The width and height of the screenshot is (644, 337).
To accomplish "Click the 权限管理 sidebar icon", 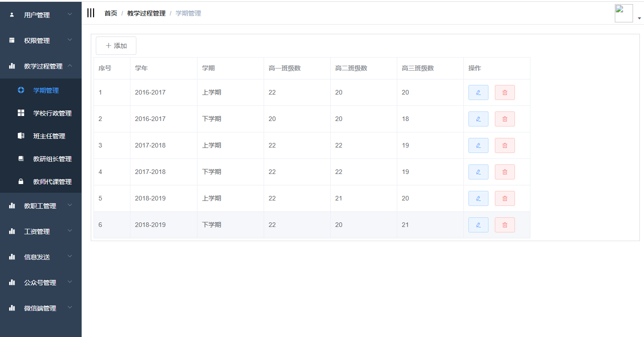I will coord(12,40).
